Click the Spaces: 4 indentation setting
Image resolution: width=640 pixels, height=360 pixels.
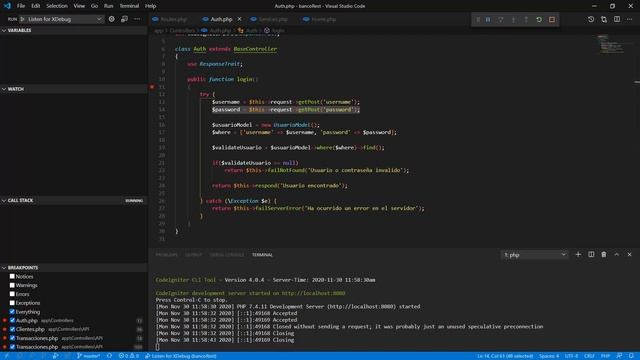(x=549, y=356)
